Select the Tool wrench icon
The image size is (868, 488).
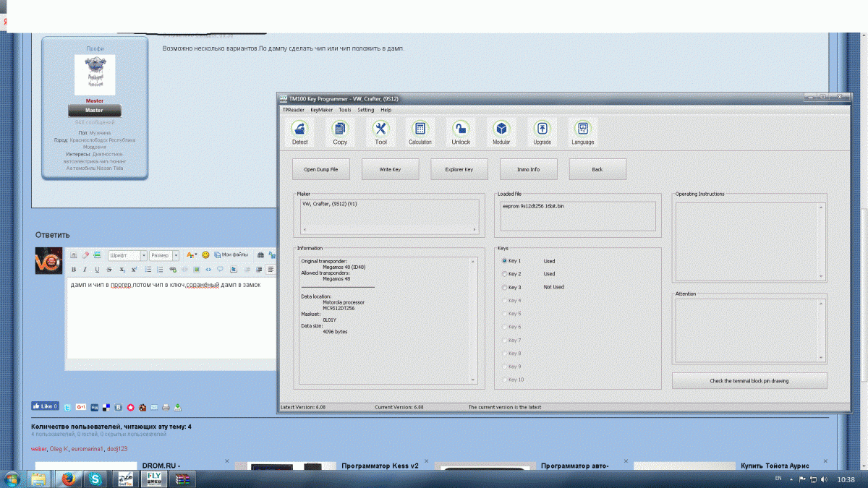pos(380,133)
